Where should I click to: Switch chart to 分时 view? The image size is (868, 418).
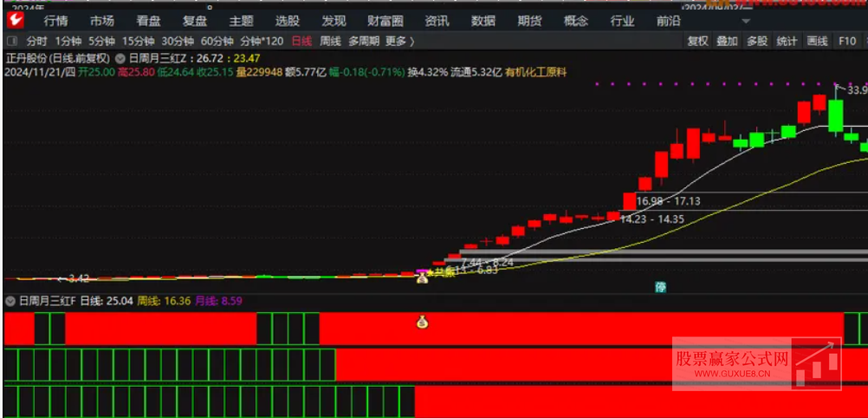pyautogui.click(x=36, y=41)
